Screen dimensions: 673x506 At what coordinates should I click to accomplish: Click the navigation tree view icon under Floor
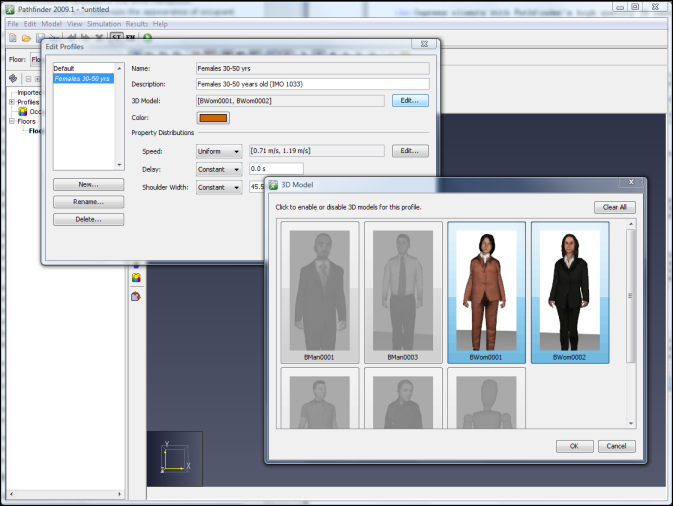point(13,77)
